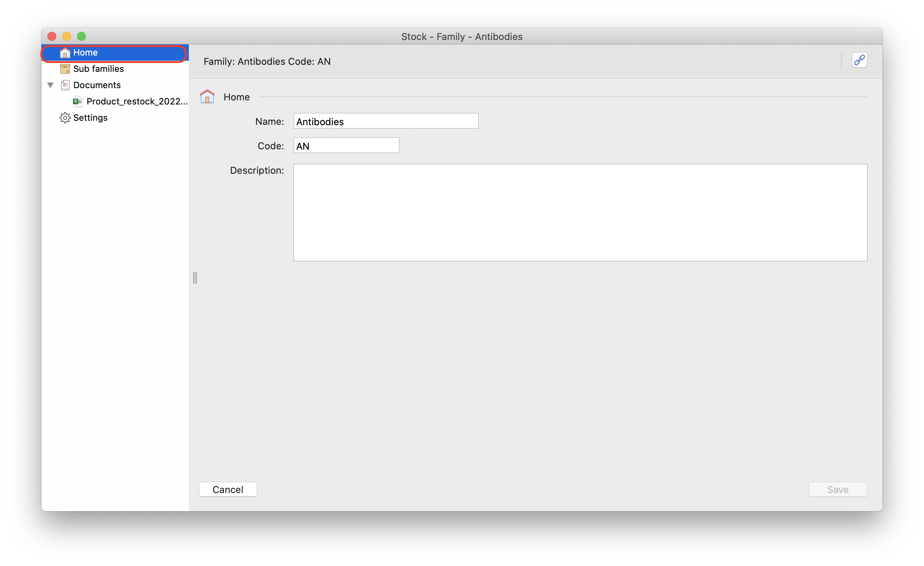Collapse the Documents tree node
Screen dimensions: 924x566
pyautogui.click(x=50, y=85)
